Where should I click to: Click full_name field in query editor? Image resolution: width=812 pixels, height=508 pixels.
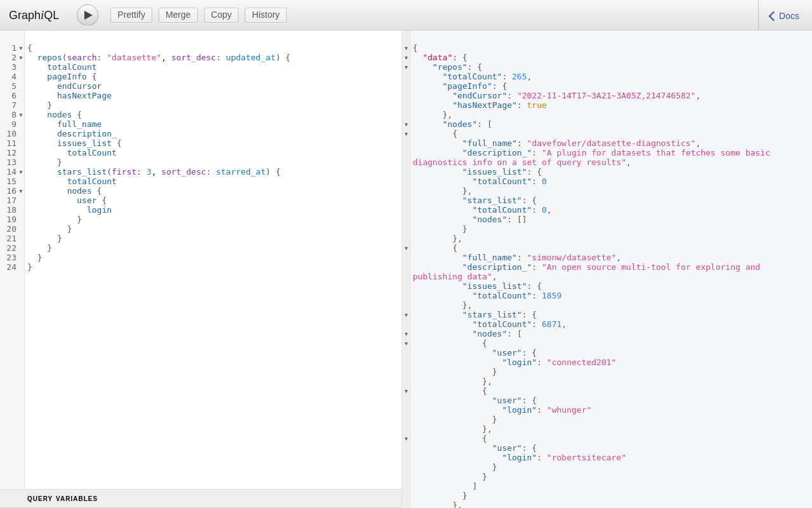pyautogui.click(x=79, y=124)
